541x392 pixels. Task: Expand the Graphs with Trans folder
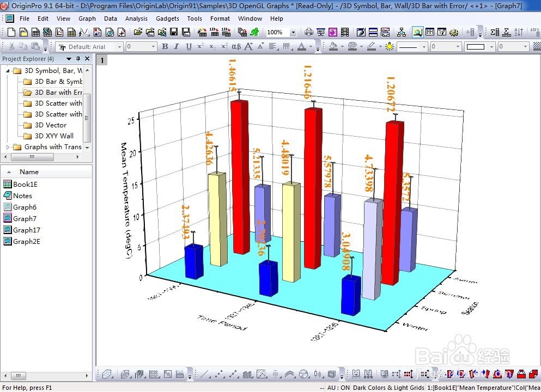point(8,147)
